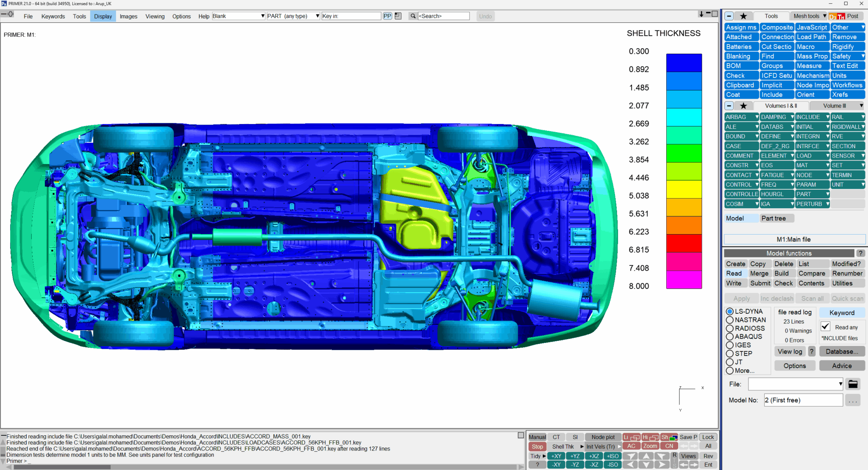Screen dimensions: 868x470
Task: Open the Viewing menu
Action: (x=155, y=16)
